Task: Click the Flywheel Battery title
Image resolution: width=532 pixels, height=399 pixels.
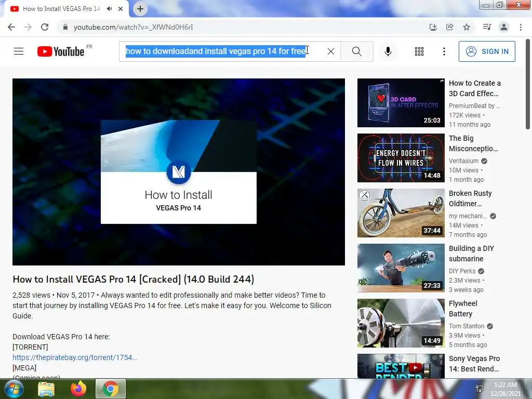Action: click(x=463, y=309)
